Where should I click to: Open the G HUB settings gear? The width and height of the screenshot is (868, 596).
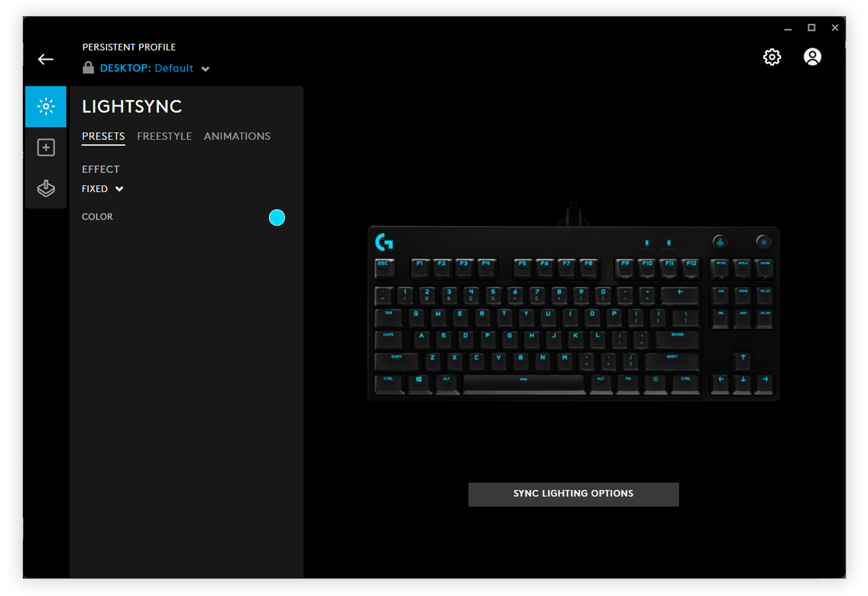[772, 57]
